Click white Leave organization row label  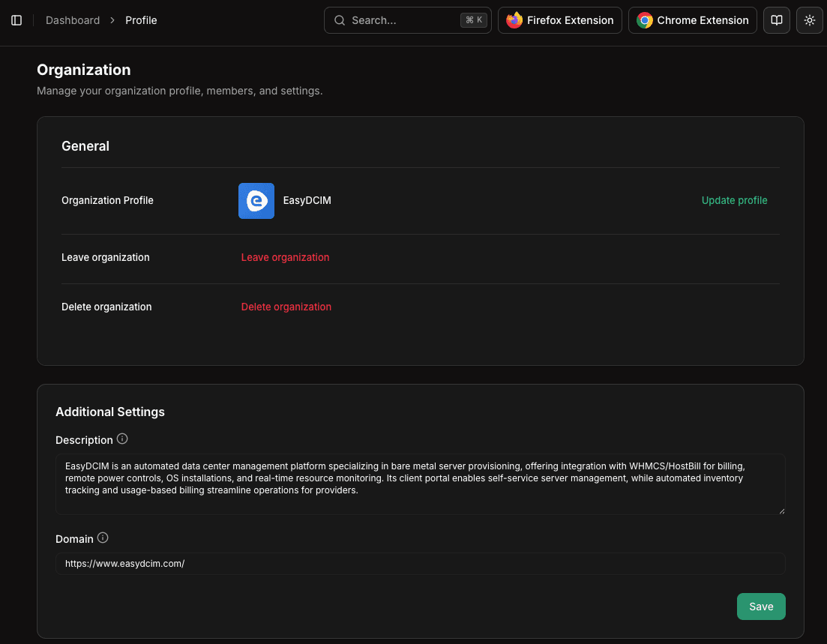[x=106, y=257]
